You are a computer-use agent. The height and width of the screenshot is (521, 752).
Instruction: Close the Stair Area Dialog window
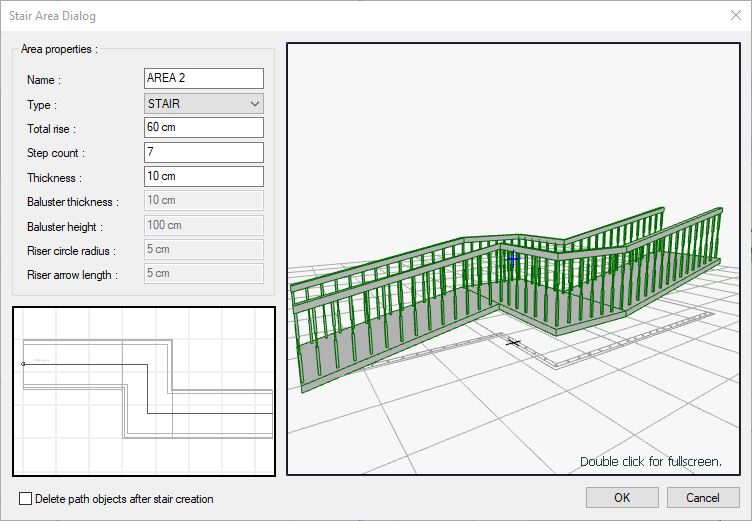pos(736,15)
